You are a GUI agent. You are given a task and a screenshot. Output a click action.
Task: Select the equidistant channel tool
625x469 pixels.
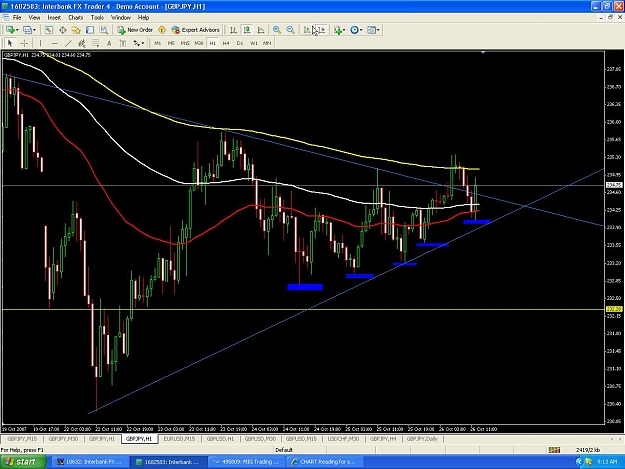coord(82,43)
